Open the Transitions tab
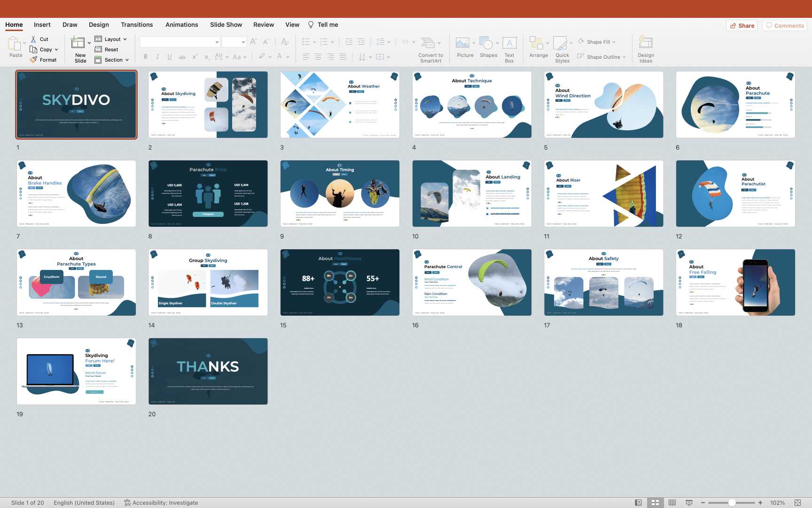812x508 pixels. pos(137,25)
